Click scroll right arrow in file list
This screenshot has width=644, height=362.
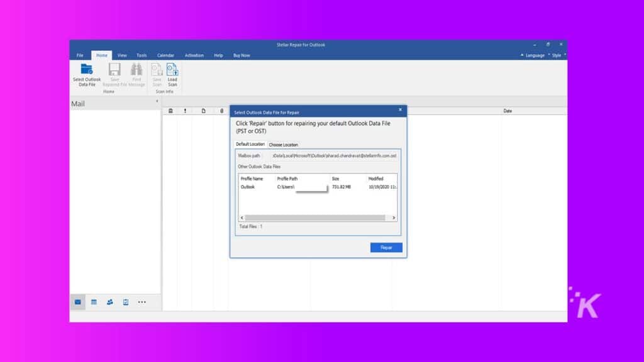coord(394,218)
